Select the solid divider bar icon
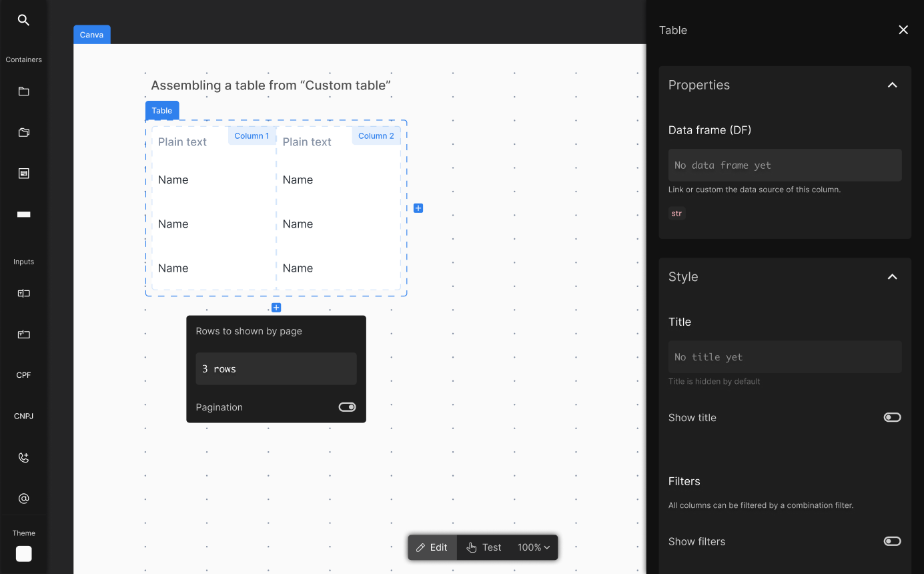924x574 pixels. coord(23,214)
